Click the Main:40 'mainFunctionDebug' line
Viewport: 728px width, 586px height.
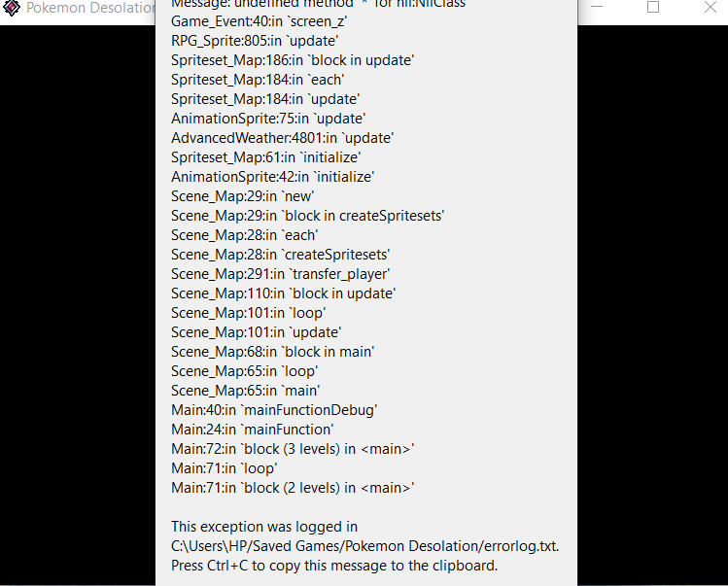click(x=274, y=410)
